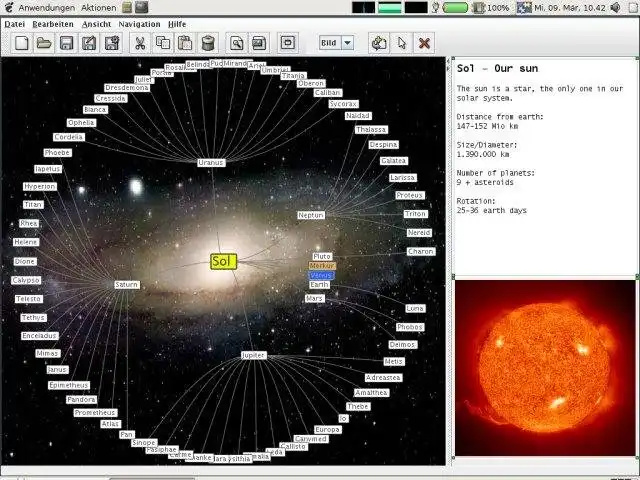640x480 pixels.
Task: Open the Datei menu
Action: coord(15,24)
